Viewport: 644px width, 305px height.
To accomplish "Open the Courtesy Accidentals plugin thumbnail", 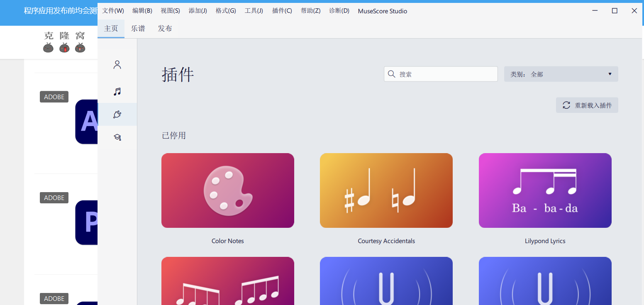I will click(386, 190).
